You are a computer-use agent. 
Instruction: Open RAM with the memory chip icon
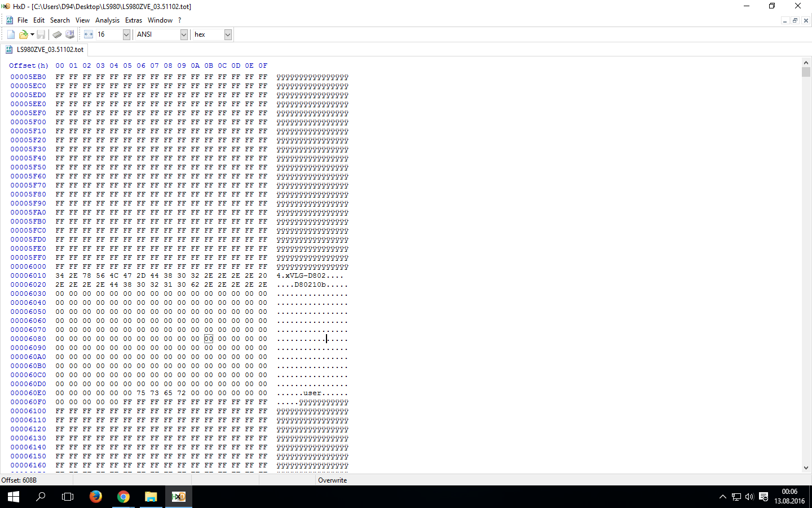point(57,34)
